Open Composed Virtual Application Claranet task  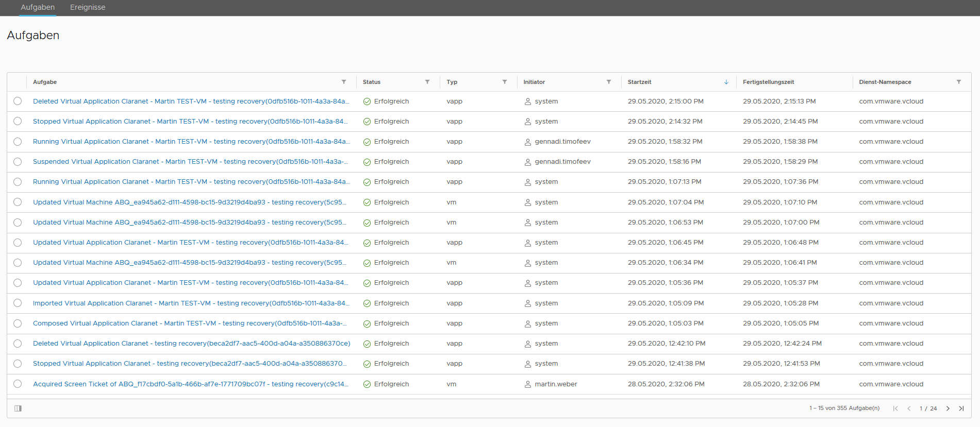[x=190, y=323]
